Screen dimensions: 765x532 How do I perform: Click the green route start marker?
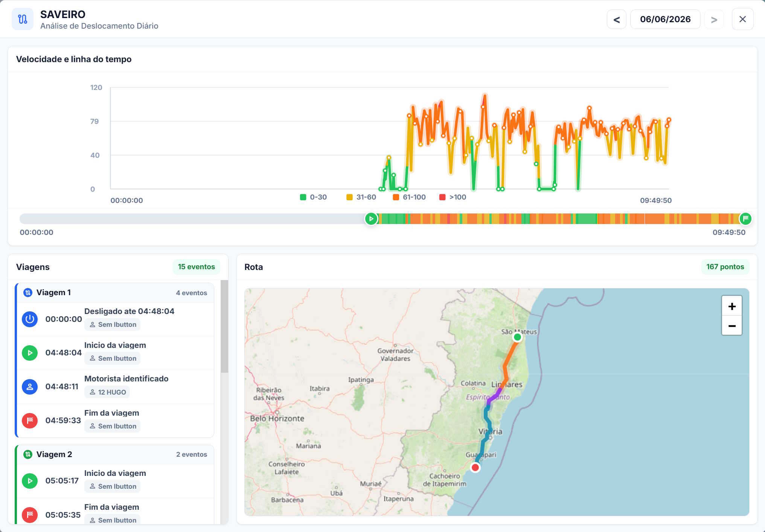518,337
